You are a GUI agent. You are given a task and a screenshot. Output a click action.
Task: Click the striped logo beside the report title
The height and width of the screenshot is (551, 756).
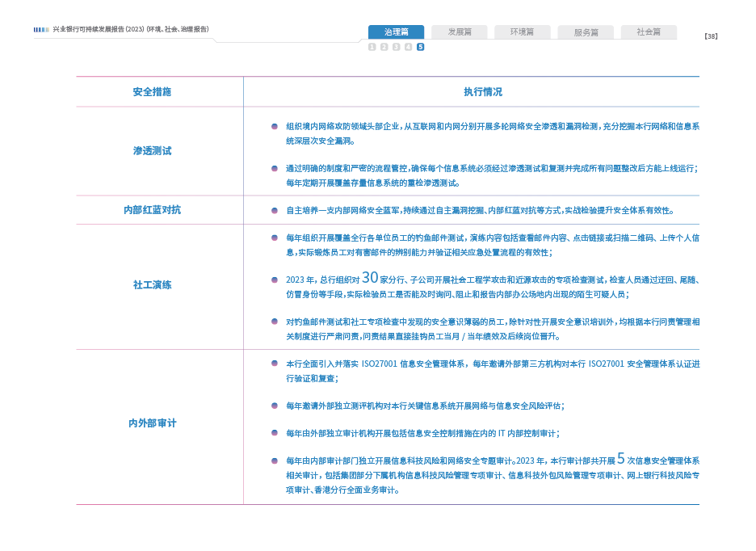pos(41,30)
